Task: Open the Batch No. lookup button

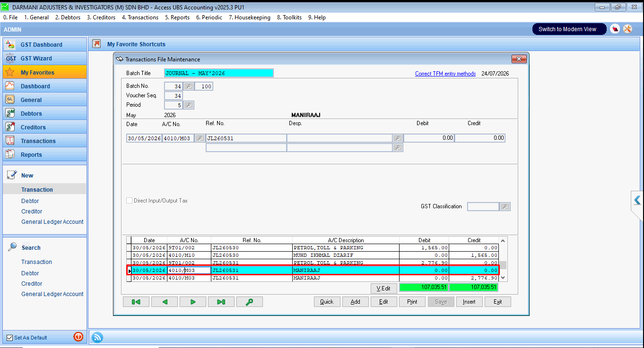Action: click(x=188, y=86)
